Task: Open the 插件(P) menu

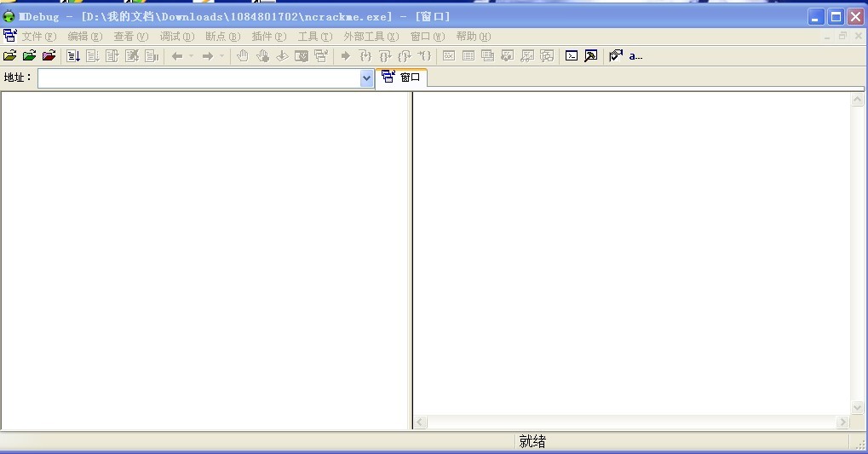Action: (268, 37)
